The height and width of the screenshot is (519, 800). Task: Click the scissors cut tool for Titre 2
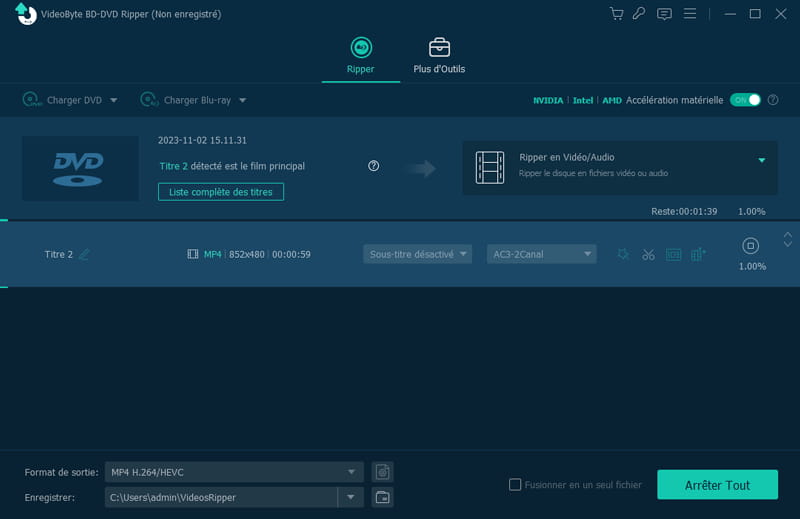pyautogui.click(x=648, y=254)
